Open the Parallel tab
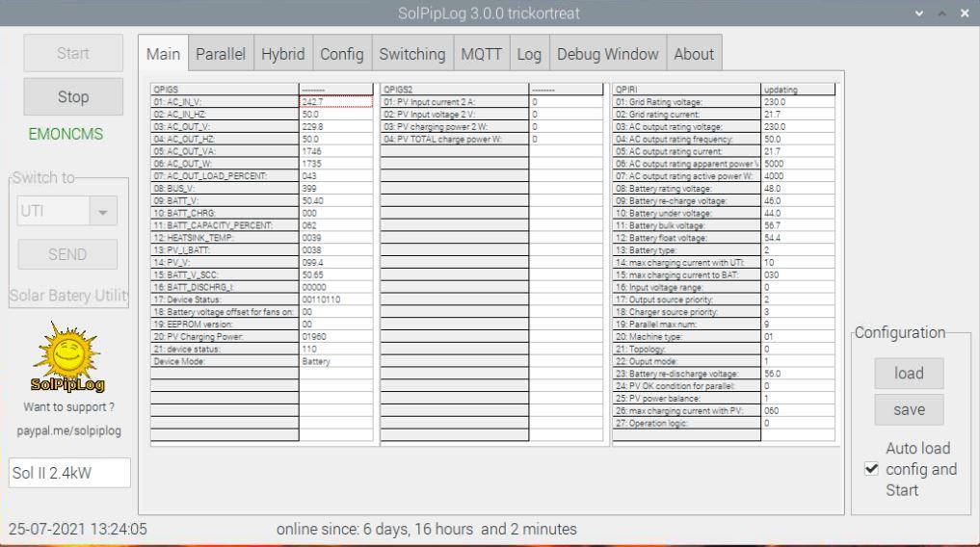The width and height of the screenshot is (980, 547). click(221, 54)
